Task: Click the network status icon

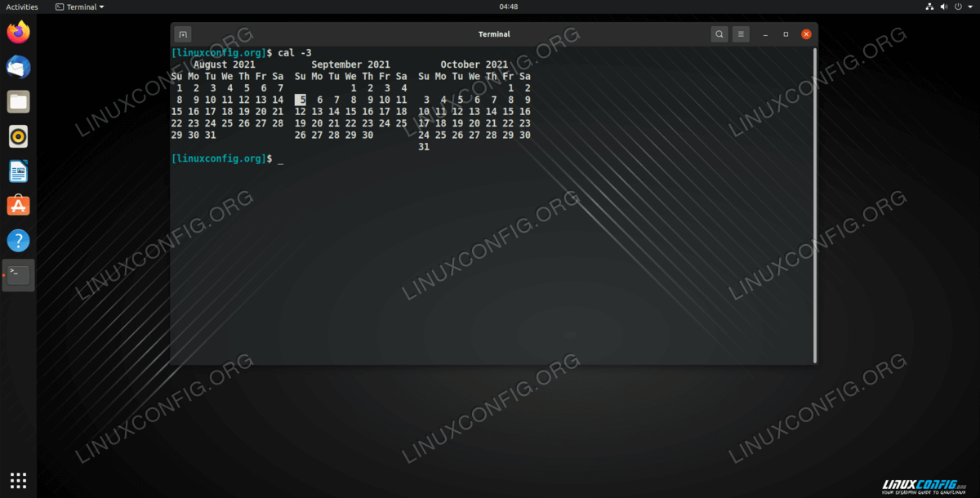Action: pos(929,7)
